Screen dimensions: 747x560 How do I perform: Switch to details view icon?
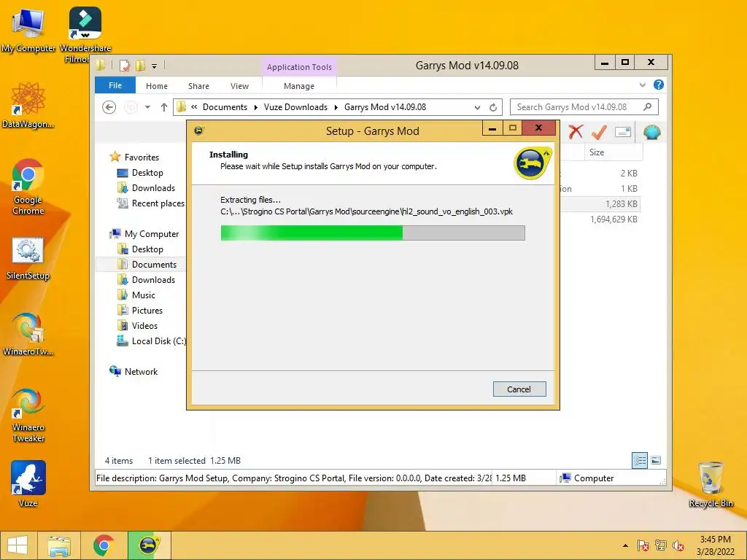639,461
